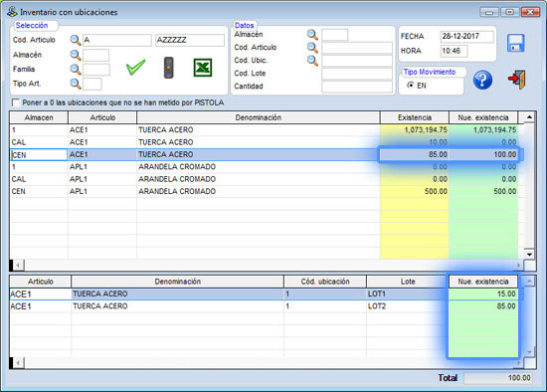Select the EN movement type radio button
Screen dimensions: 547x392
tap(411, 86)
